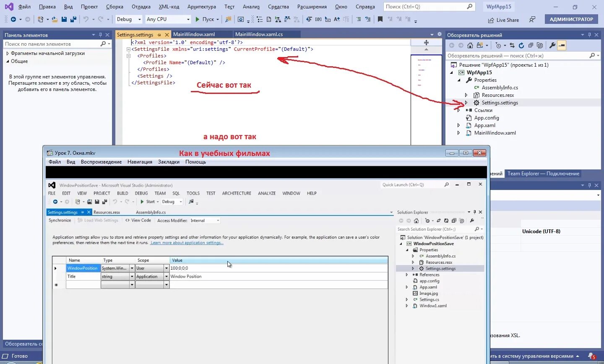Click the gear icon at tab strip end
This screenshot has height=364, width=604.
click(440, 34)
